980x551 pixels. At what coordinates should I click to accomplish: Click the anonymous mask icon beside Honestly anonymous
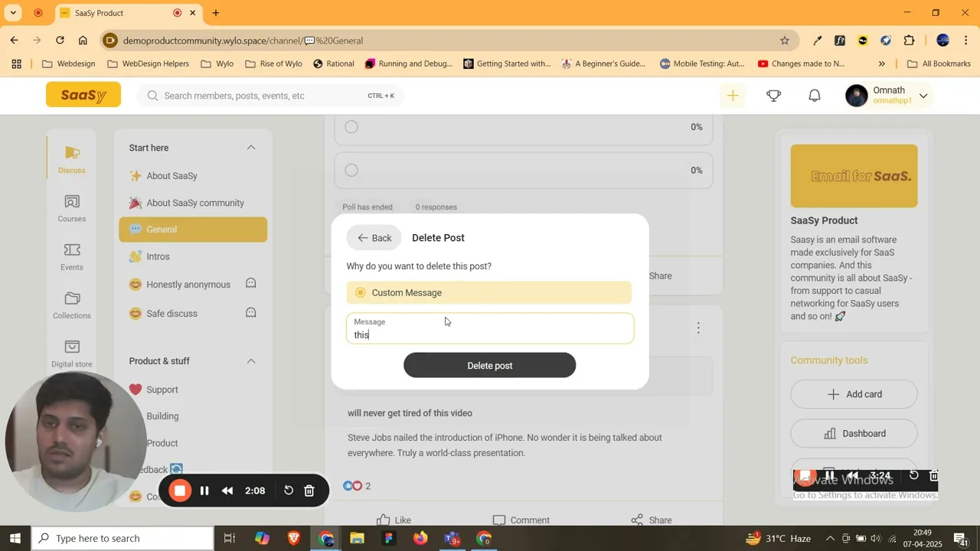click(250, 284)
